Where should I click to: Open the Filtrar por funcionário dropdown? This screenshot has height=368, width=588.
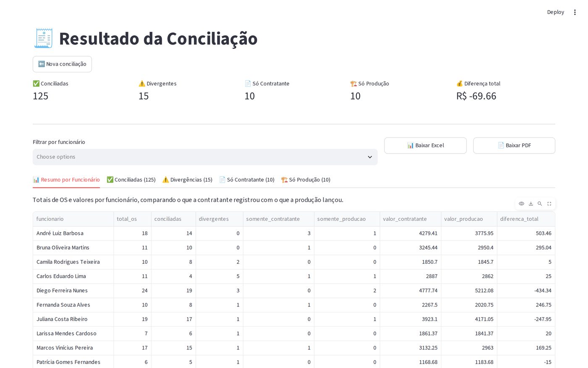[205, 157]
